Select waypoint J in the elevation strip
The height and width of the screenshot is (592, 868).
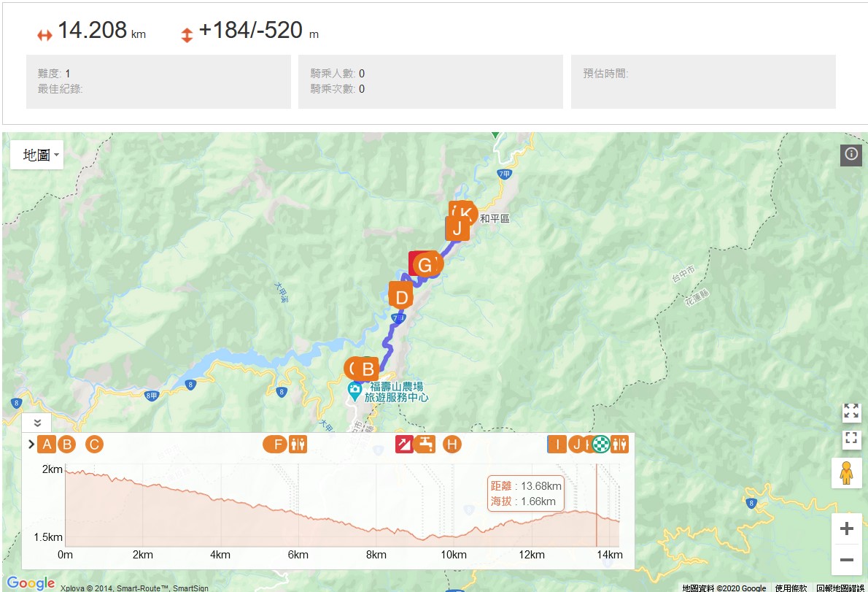(x=576, y=444)
